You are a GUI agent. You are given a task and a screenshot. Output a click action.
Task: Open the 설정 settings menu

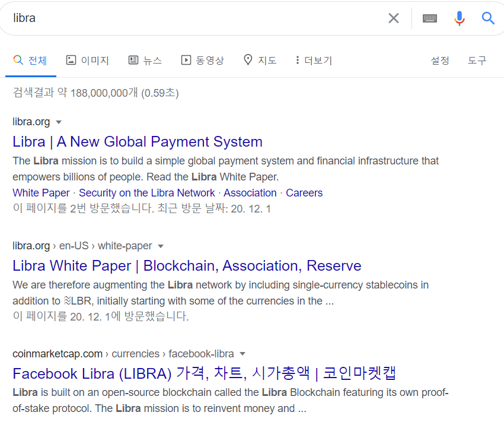pos(440,60)
